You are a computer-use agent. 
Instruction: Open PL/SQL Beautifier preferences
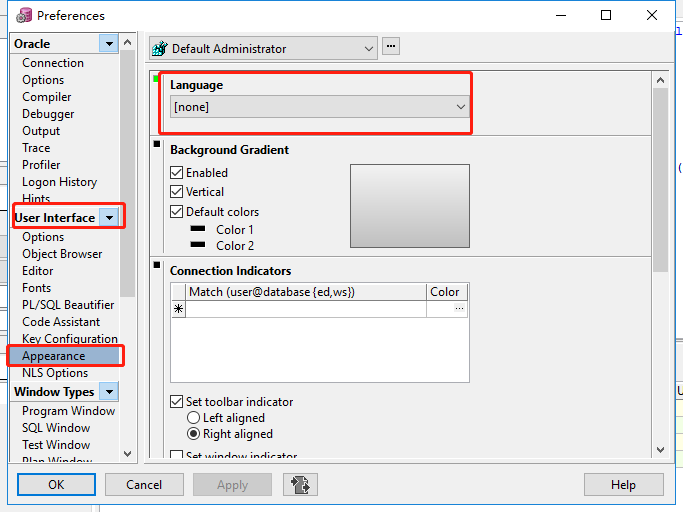tap(68, 305)
